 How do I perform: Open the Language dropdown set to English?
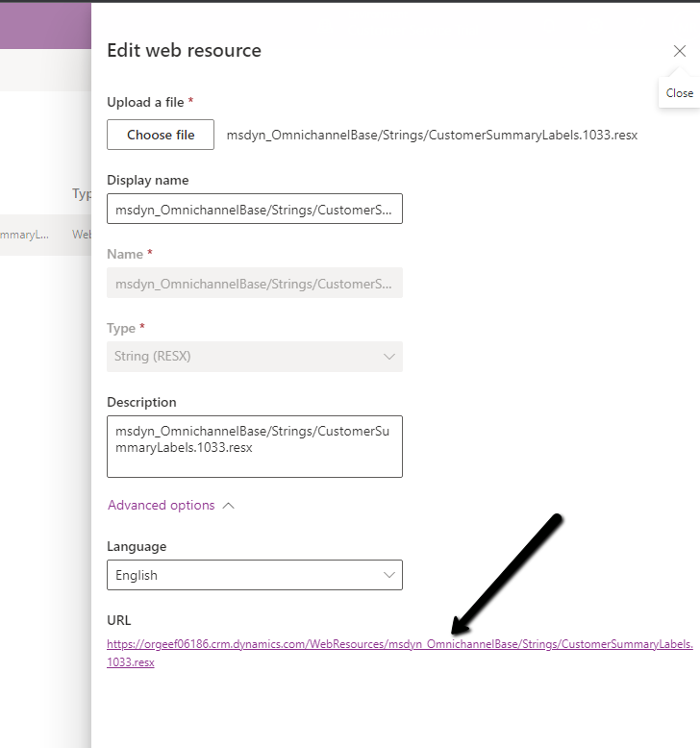tap(254, 575)
